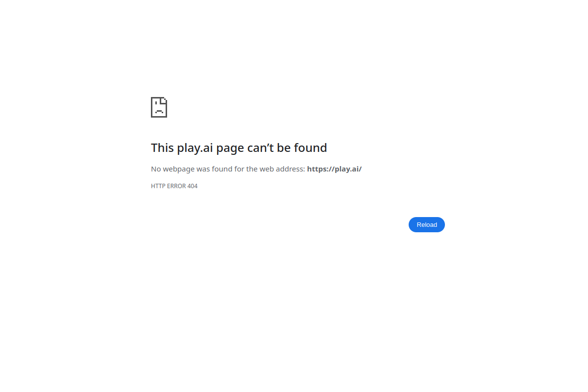The image size is (588, 392).
Task: Click the frowning face on the document icon
Action: pos(159,110)
